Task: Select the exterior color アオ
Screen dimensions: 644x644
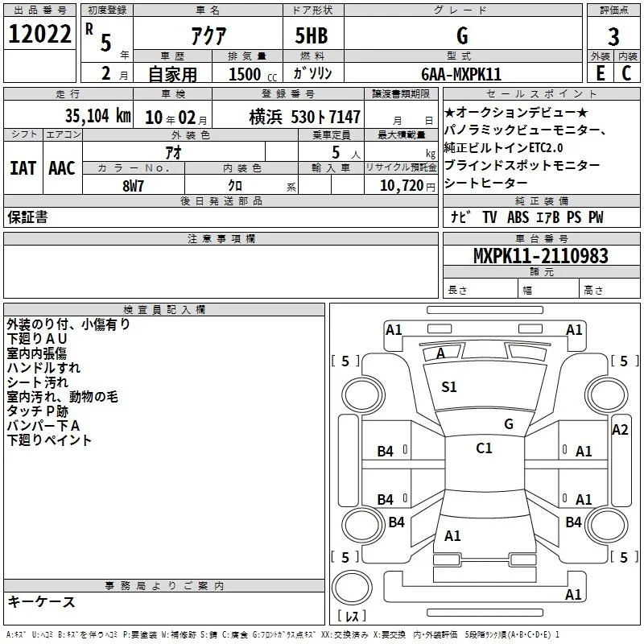Action: [173, 153]
